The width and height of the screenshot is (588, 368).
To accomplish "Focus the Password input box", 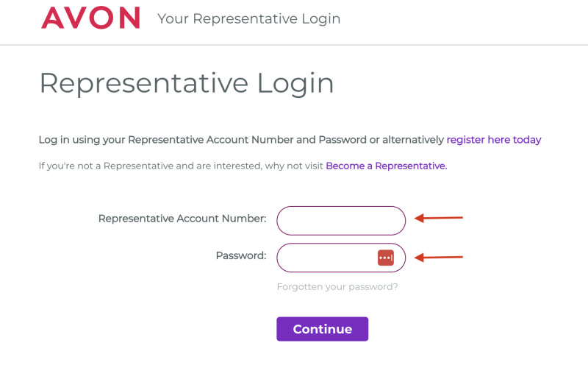I will [x=341, y=258].
